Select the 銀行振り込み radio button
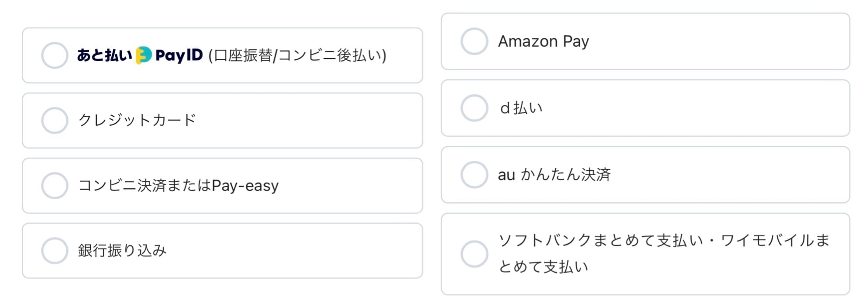 click(55, 250)
